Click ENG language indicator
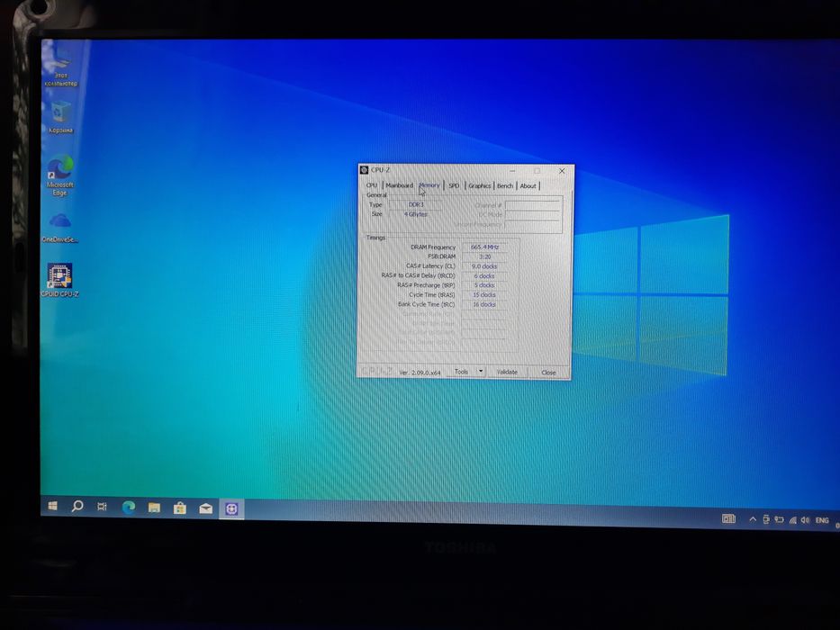The width and height of the screenshot is (840, 630). tap(822, 520)
